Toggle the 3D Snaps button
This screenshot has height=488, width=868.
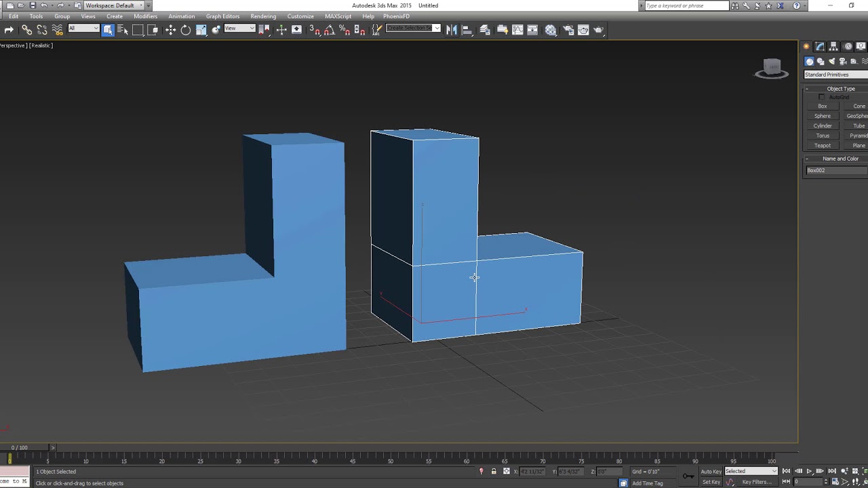tap(315, 30)
